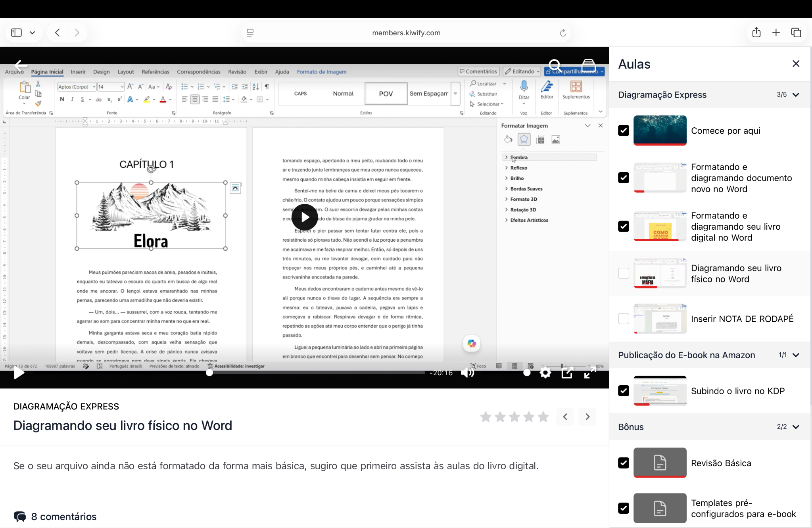
Task: Rate the lesson one star
Action: click(486, 417)
